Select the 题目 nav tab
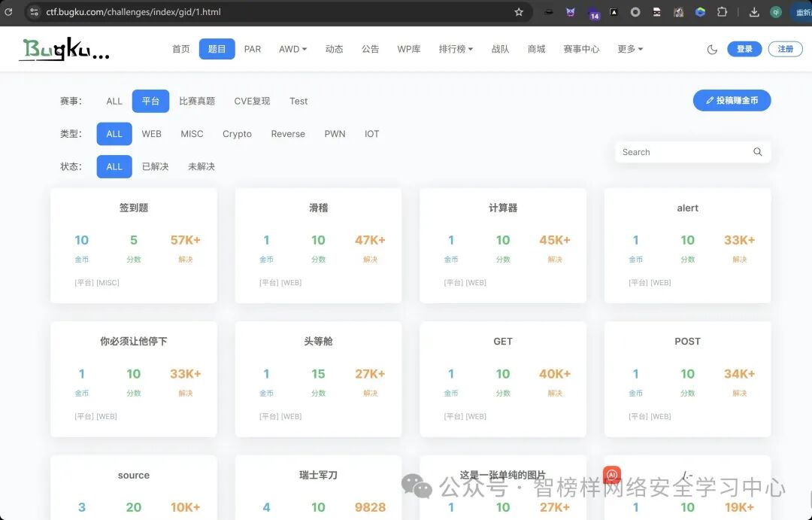The image size is (812, 520). coord(217,49)
